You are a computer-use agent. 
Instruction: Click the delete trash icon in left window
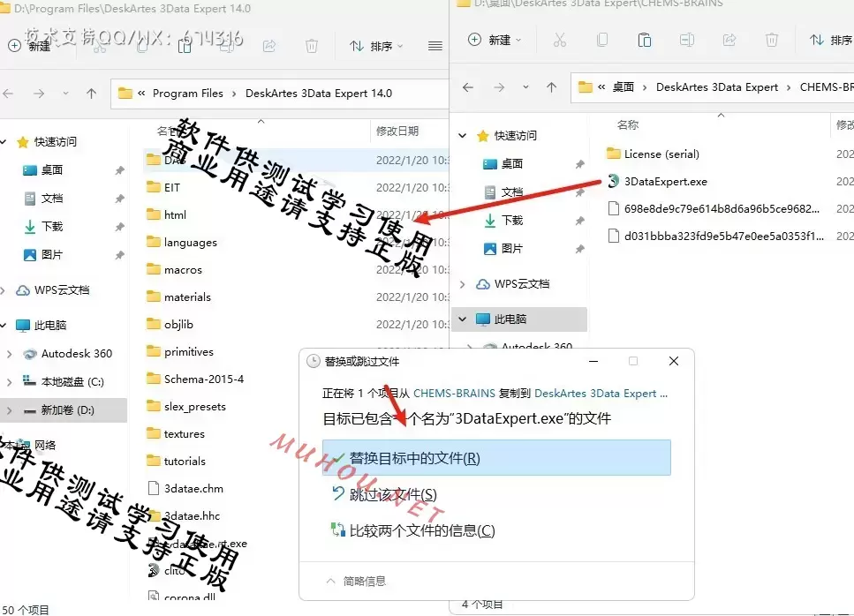pyautogui.click(x=312, y=46)
